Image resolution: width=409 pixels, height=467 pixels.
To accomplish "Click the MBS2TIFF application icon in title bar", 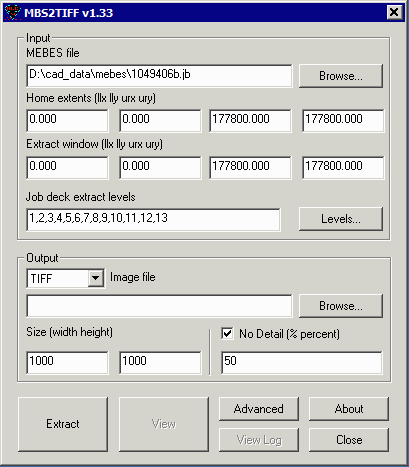I will (13, 12).
